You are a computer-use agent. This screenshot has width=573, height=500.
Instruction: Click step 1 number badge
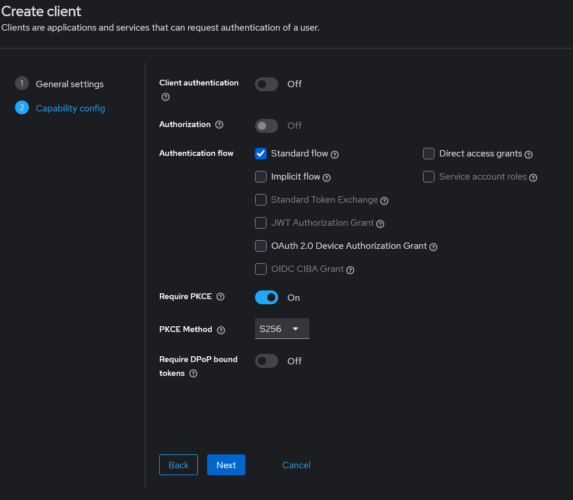22,83
